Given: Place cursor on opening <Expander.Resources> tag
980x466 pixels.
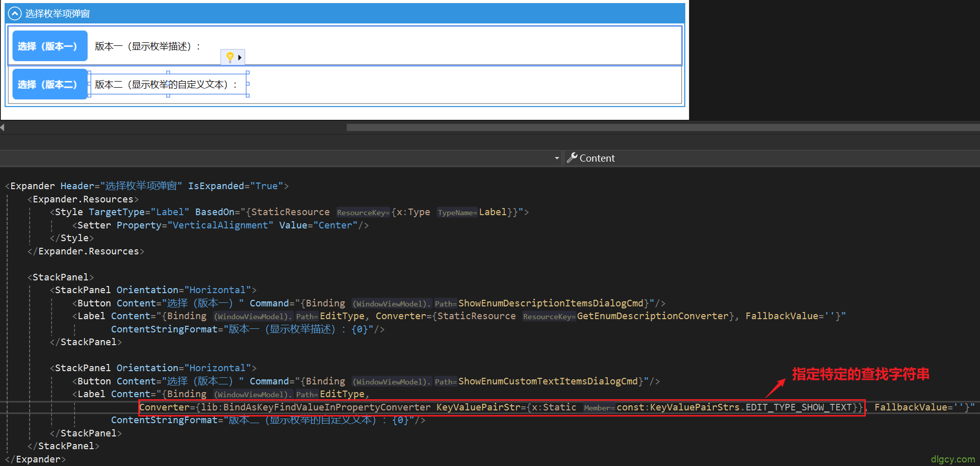Looking at the screenshot, I should point(83,199).
